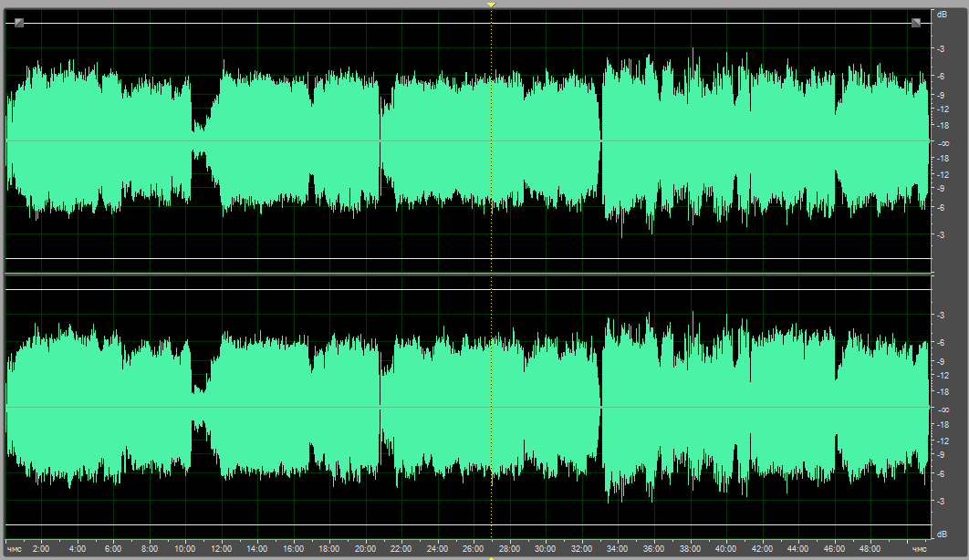Viewport: 969px width, 560px height.
Task: Click the top channel's center zero line
Action: click(274, 140)
